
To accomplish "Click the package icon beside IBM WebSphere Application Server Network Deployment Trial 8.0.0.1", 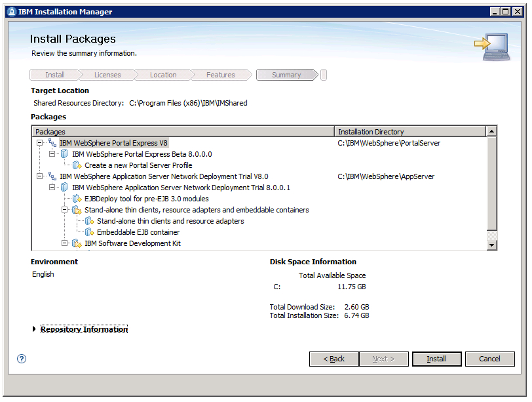I will click(64, 187).
